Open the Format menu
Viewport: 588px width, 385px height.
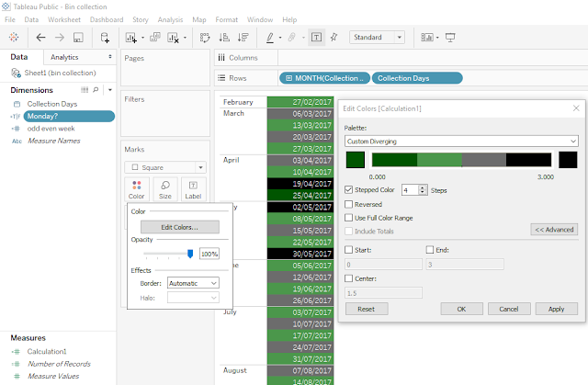[227, 19]
